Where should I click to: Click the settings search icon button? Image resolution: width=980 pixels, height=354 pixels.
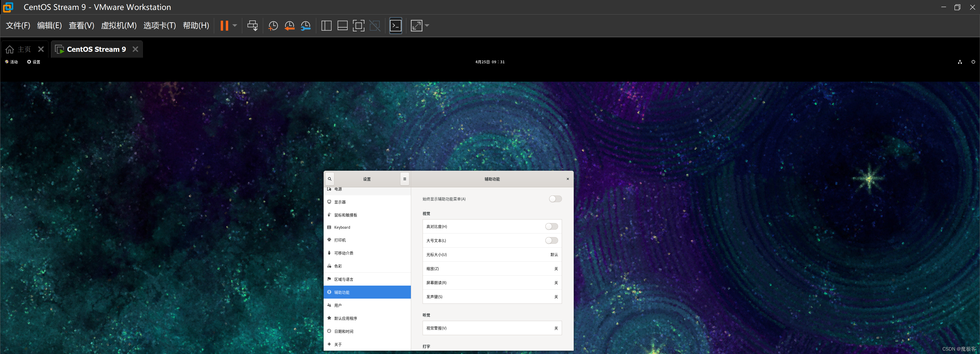coord(329,179)
